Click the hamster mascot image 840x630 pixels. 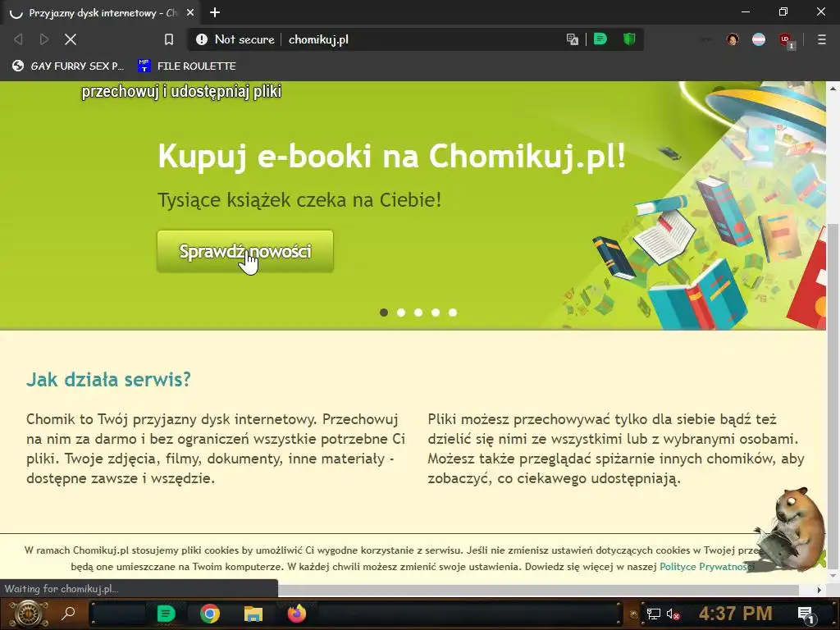(x=791, y=529)
